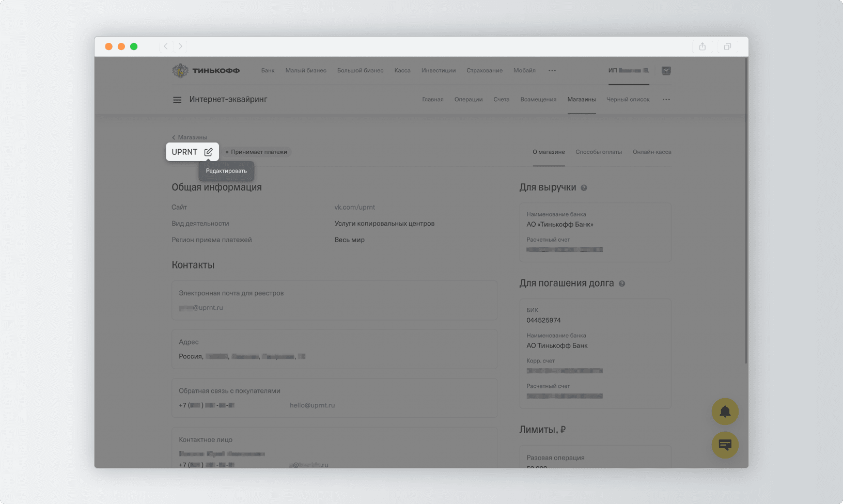The width and height of the screenshot is (843, 504).
Task: Open Мобайл section
Action: 524,71
